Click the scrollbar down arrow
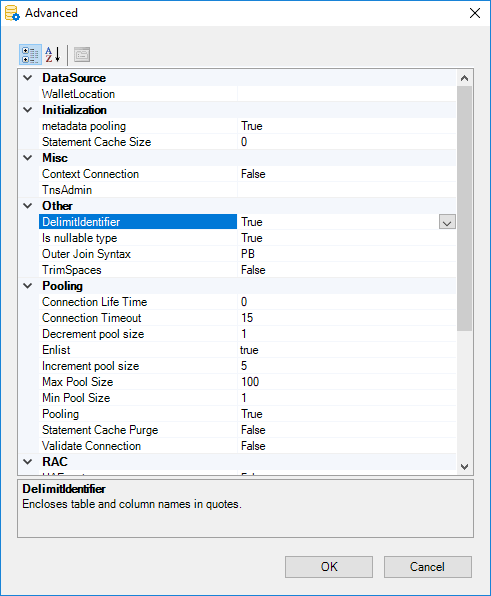This screenshot has width=491, height=596. [464, 466]
